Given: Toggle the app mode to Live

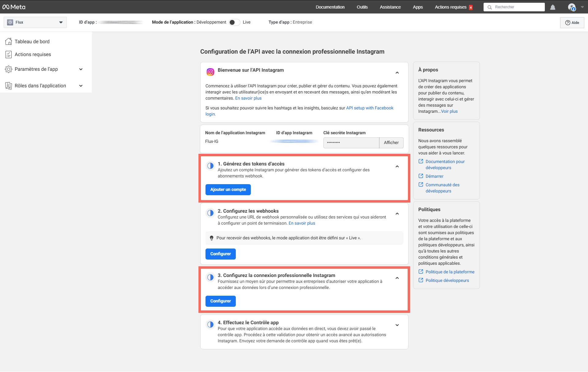Looking at the screenshot, I should [x=234, y=22].
